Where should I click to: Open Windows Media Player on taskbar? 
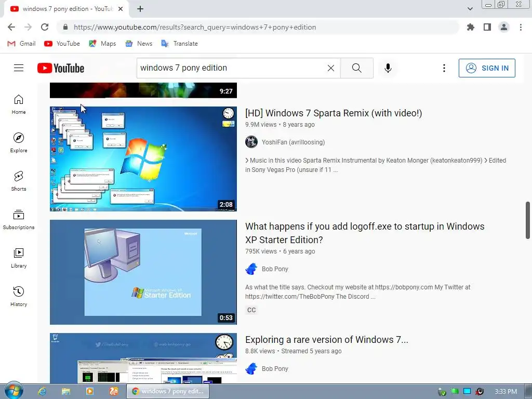click(89, 391)
